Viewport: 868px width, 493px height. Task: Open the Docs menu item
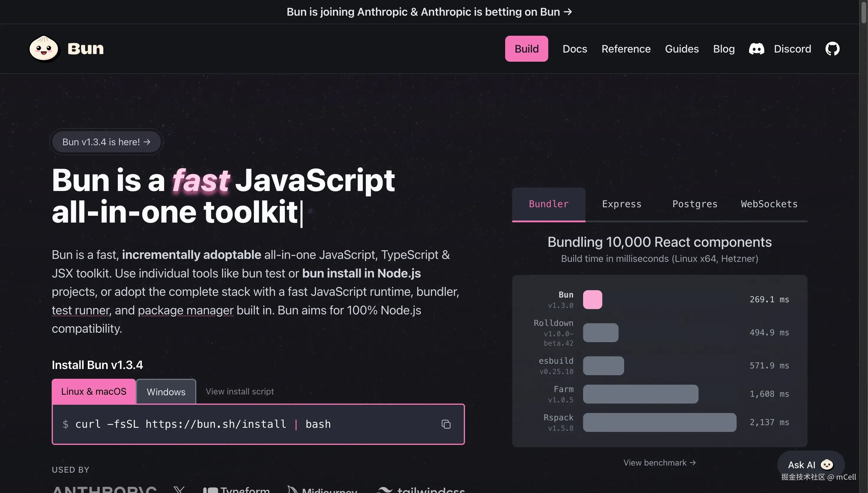pyautogui.click(x=575, y=49)
